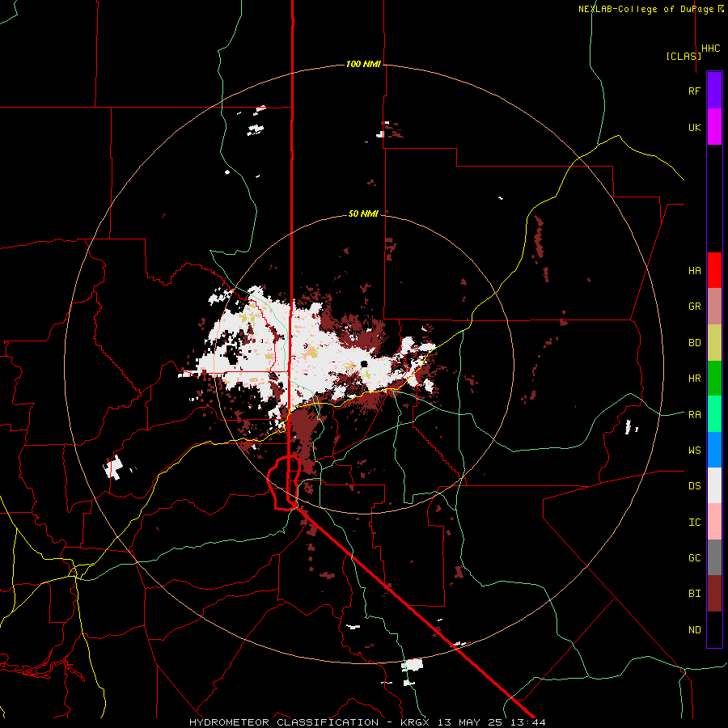Click the RA legend label
This screenshot has height=728, width=728.
[694, 414]
